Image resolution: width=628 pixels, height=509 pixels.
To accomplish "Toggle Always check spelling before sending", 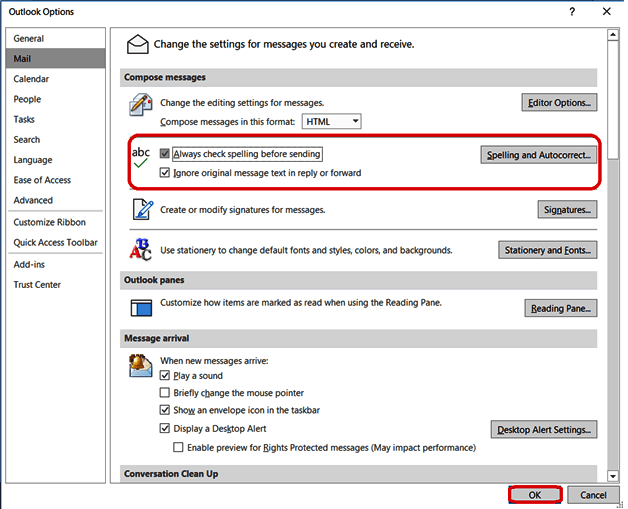I will click(165, 153).
